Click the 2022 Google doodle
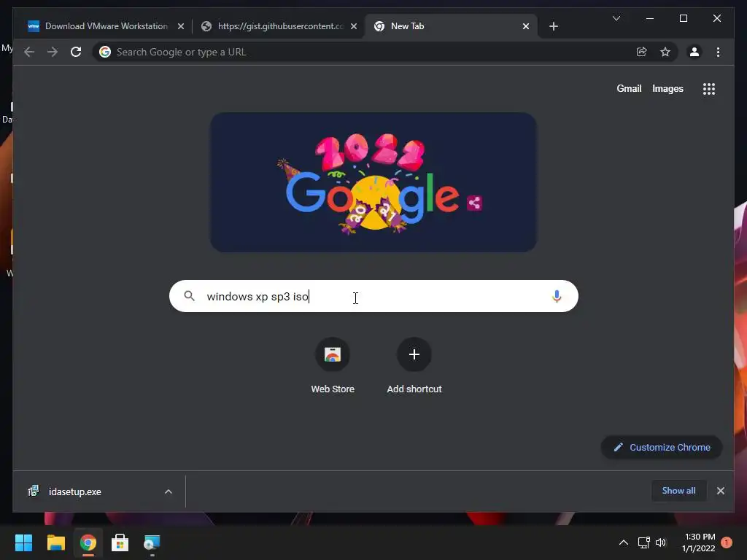Viewport: 747px width, 560px height. [x=373, y=182]
